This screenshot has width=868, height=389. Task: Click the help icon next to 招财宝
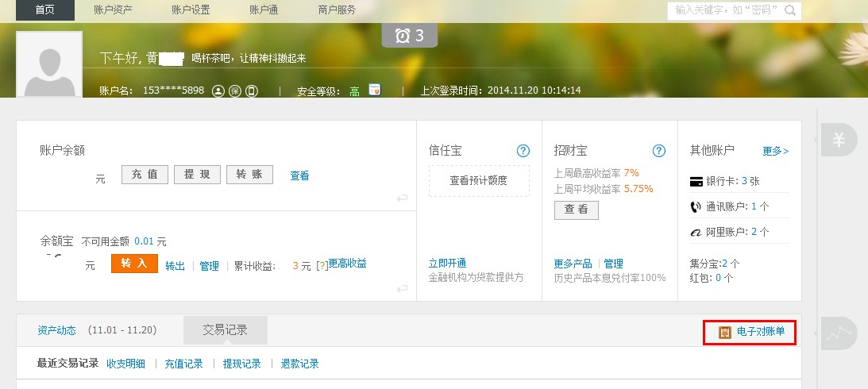[658, 151]
